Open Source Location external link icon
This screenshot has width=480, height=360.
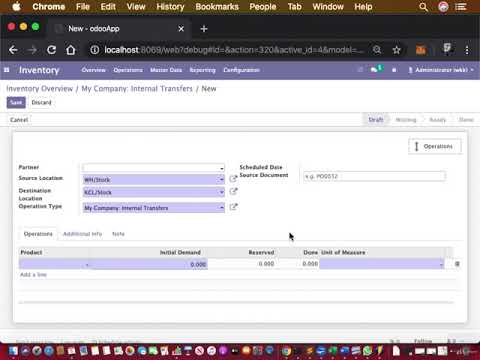point(233,179)
